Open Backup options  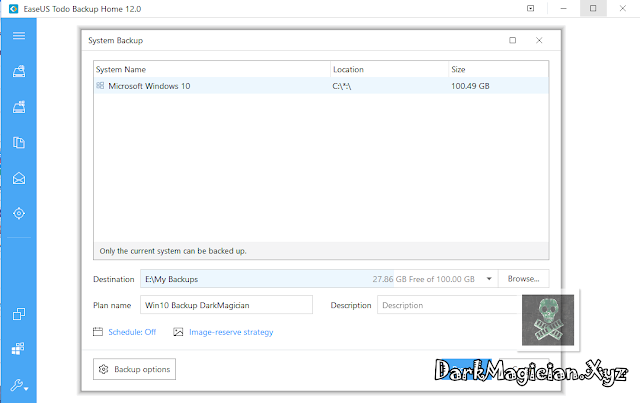[x=134, y=369]
